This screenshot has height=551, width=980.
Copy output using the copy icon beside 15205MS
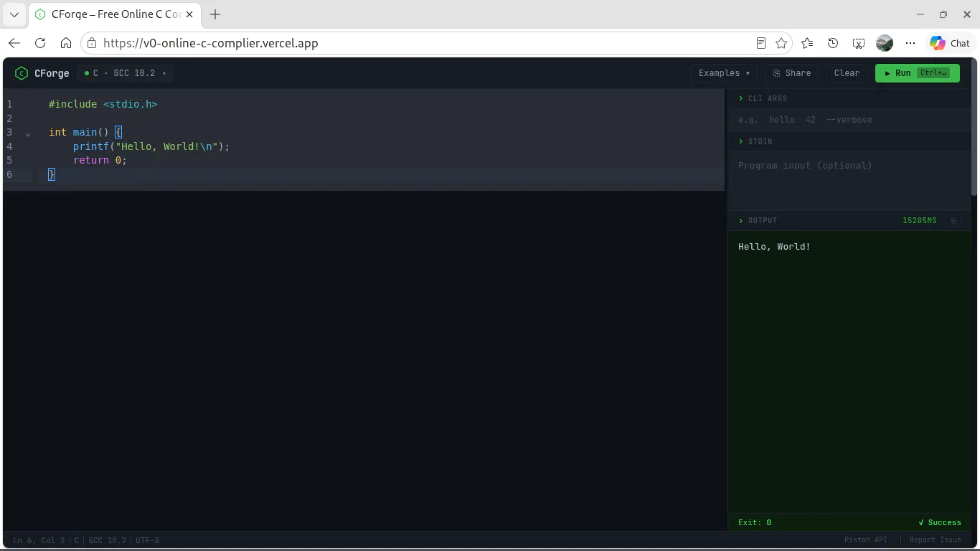[953, 220]
